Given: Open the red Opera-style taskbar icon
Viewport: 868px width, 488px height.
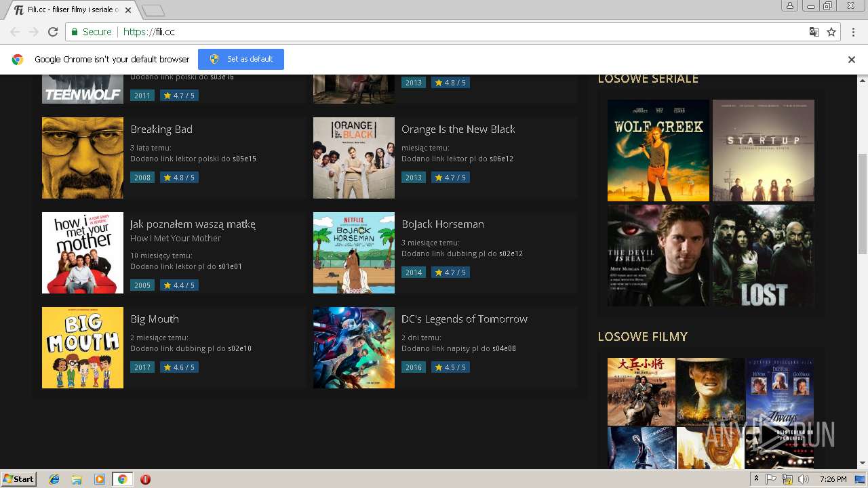Looking at the screenshot, I should point(145,479).
